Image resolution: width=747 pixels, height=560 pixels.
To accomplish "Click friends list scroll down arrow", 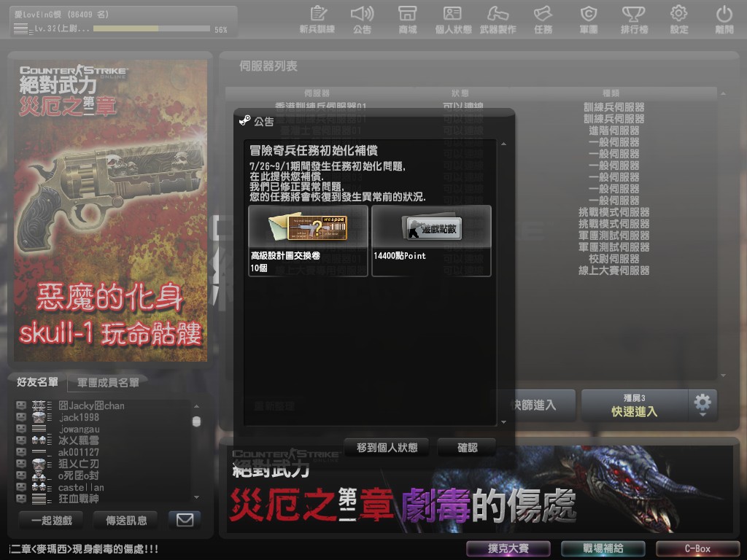I will [x=196, y=497].
